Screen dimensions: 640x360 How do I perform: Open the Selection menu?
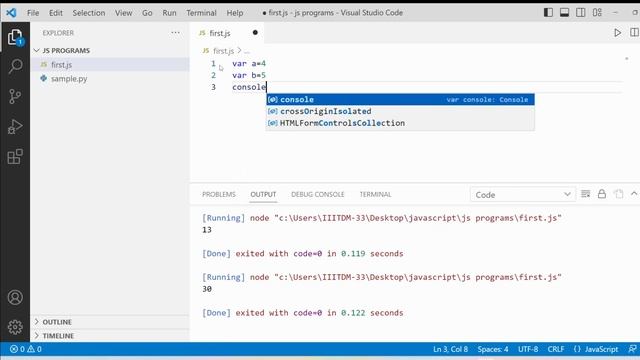click(89, 13)
